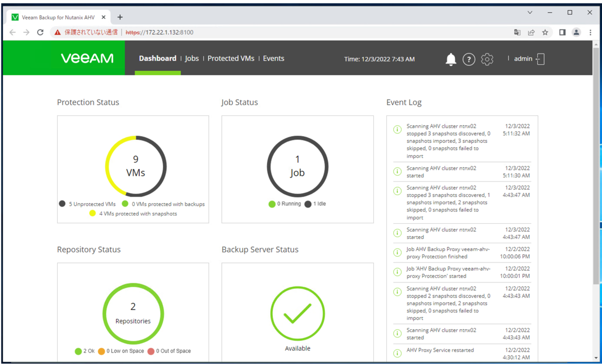Click the Job Status heading
This screenshot has height=364, width=602.
(240, 102)
